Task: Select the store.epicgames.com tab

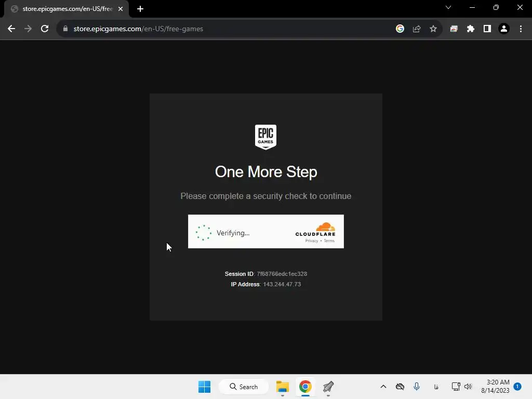Action: pos(66,9)
